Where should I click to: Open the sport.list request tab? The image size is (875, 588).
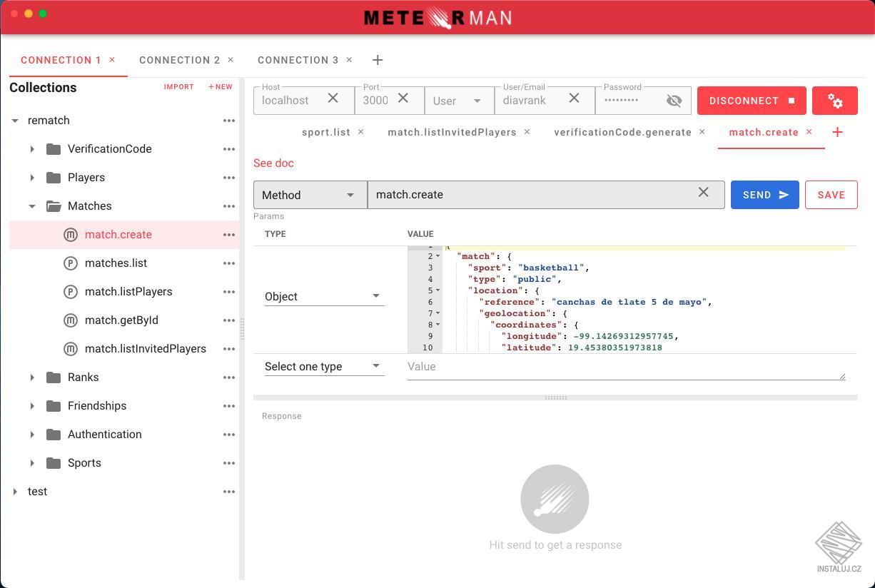(326, 132)
